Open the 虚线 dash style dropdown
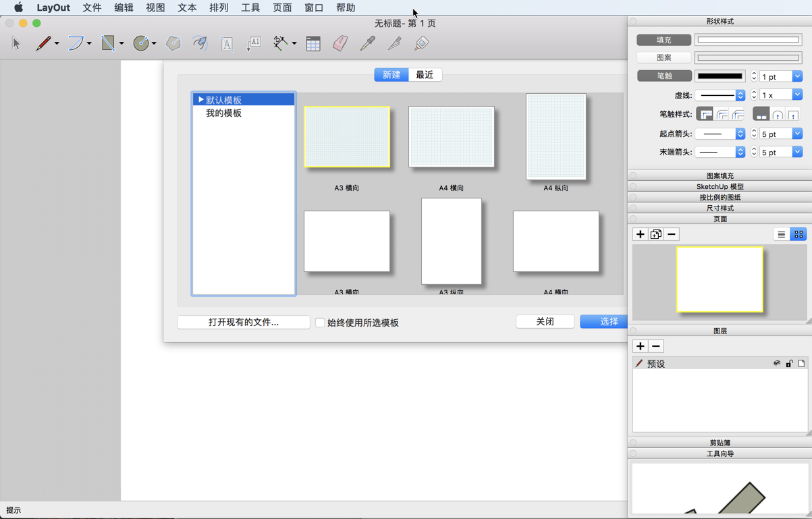 point(720,95)
